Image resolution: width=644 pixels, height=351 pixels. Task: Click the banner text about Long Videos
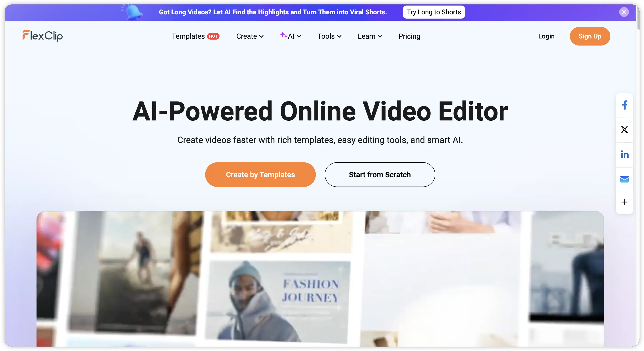pos(273,12)
